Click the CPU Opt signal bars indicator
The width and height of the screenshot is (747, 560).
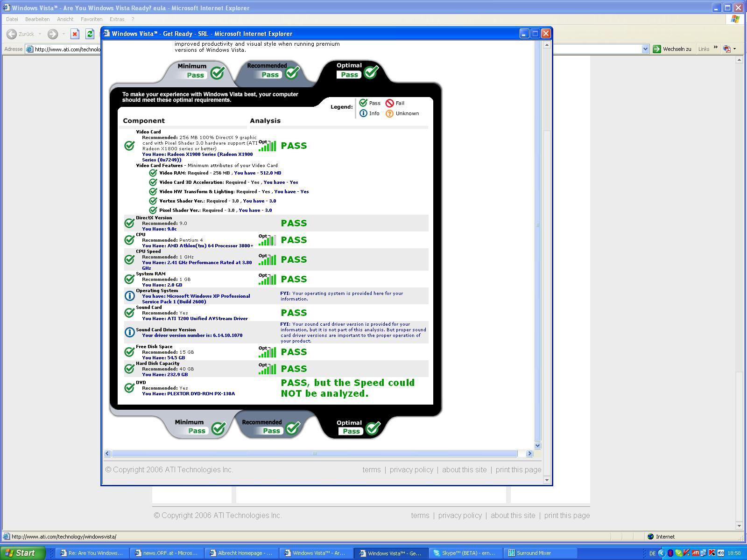point(267,240)
